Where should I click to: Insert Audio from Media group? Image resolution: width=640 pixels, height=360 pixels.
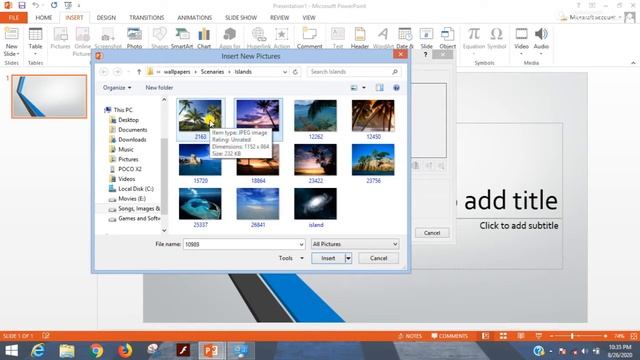541,34
